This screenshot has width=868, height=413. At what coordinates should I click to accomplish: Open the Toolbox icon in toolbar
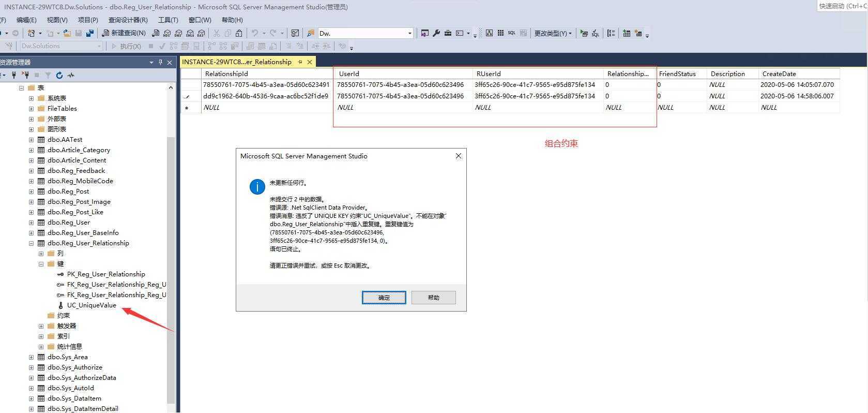(x=448, y=33)
